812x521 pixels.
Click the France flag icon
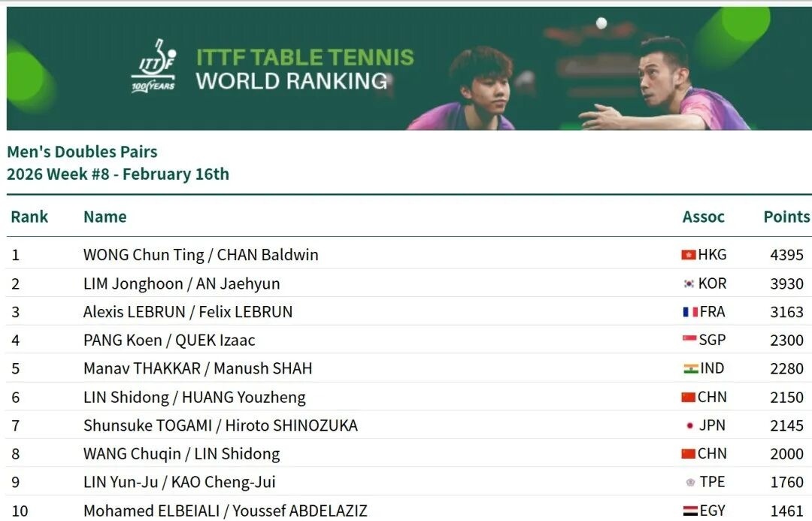[690, 312]
